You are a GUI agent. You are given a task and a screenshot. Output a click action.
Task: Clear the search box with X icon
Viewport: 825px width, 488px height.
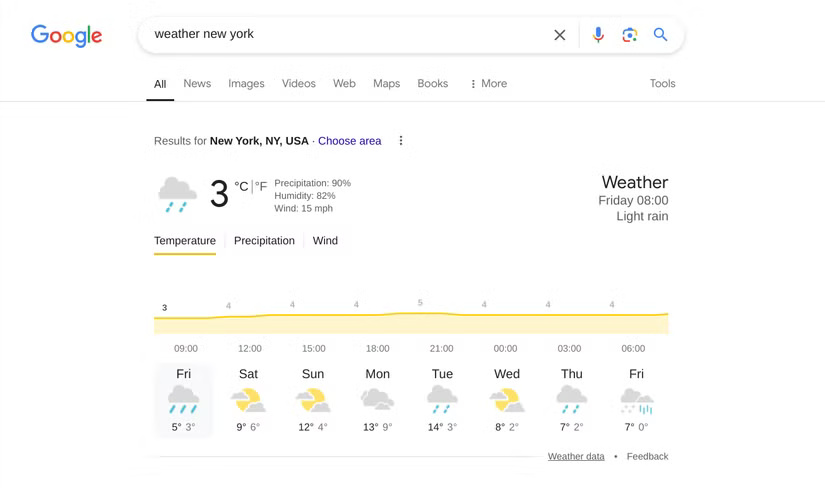click(x=559, y=35)
